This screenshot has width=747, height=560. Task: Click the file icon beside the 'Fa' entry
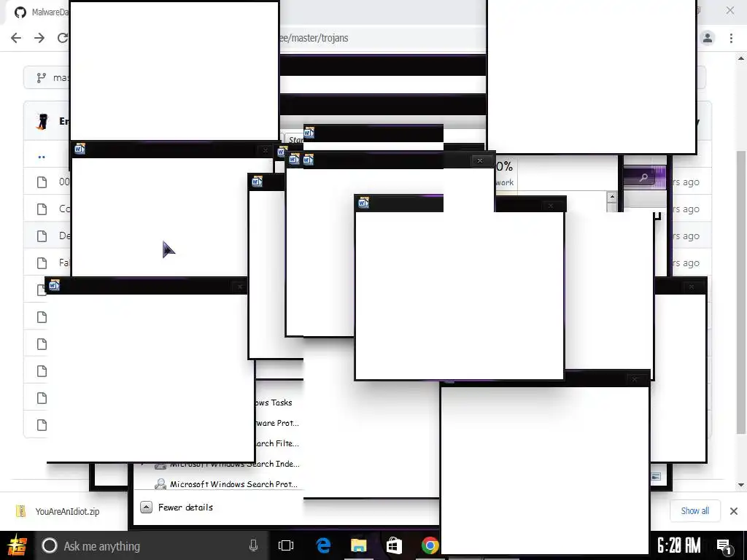click(42, 262)
